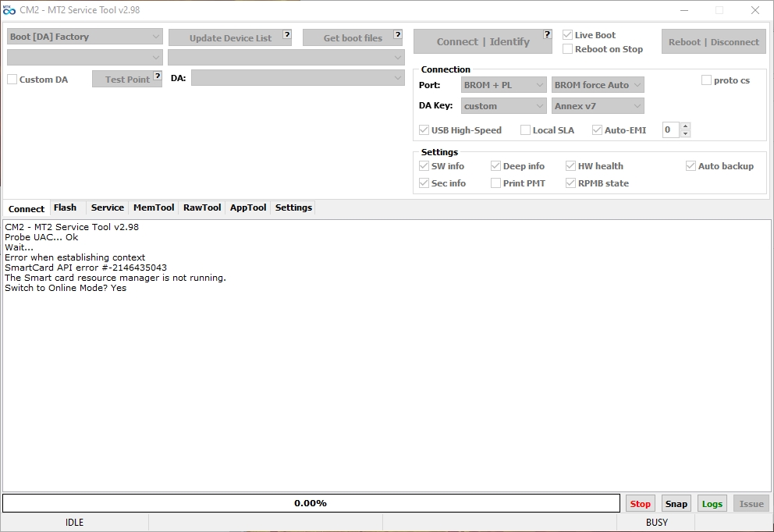Enable the Custom DA checkbox
The width and height of the screenshot is (774, 532).
(x=12, y=80)
